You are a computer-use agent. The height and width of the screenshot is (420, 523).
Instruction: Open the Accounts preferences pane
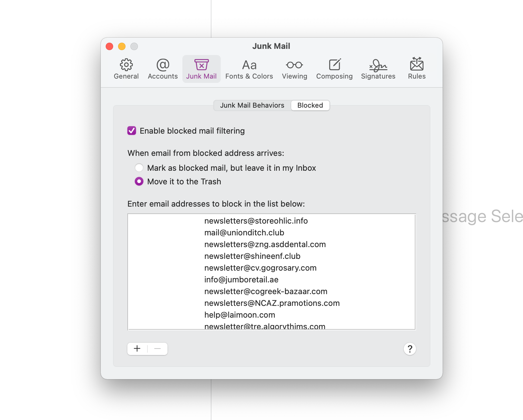click(x=162, y=69)
